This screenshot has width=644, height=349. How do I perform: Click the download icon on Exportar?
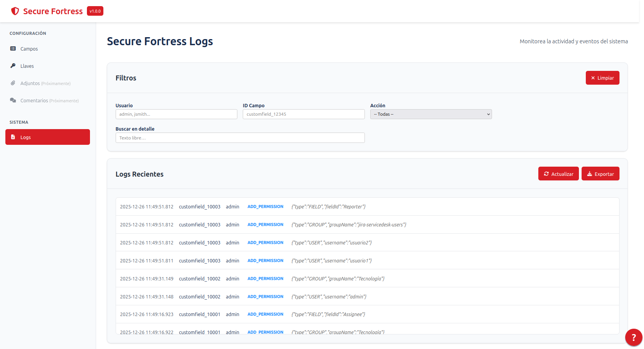pos(590,174)
